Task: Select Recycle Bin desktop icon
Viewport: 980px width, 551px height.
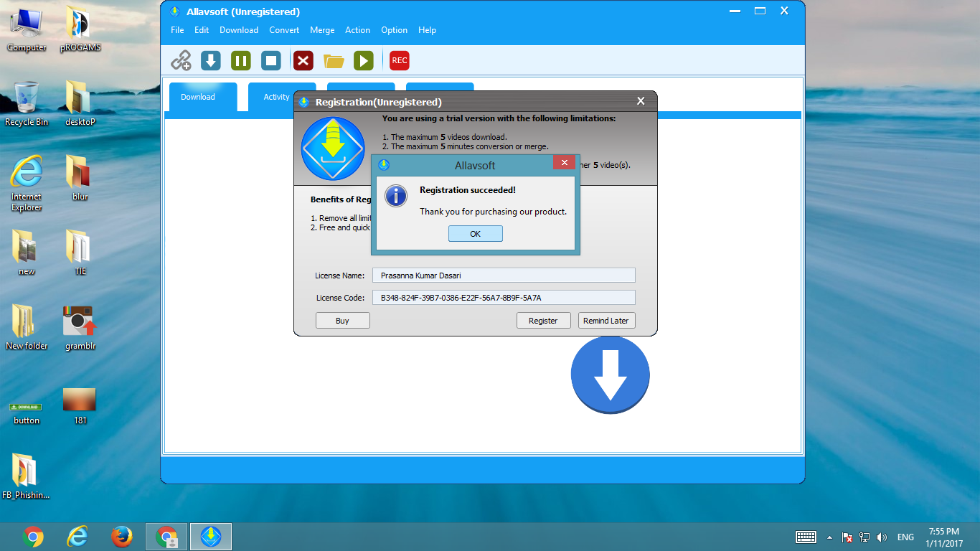Action: (27, 105)
